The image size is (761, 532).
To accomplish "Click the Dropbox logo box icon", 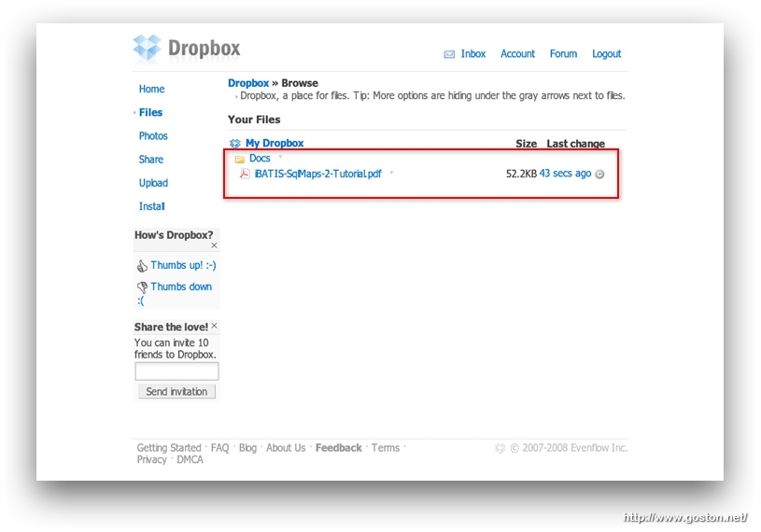I will [x=147, y=48].
